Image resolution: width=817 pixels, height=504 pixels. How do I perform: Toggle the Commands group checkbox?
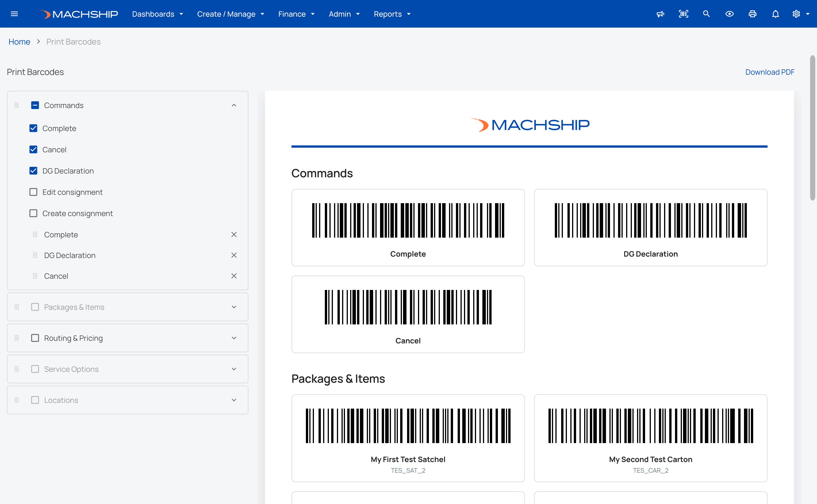pyautogui.click(x=35, y=105)
